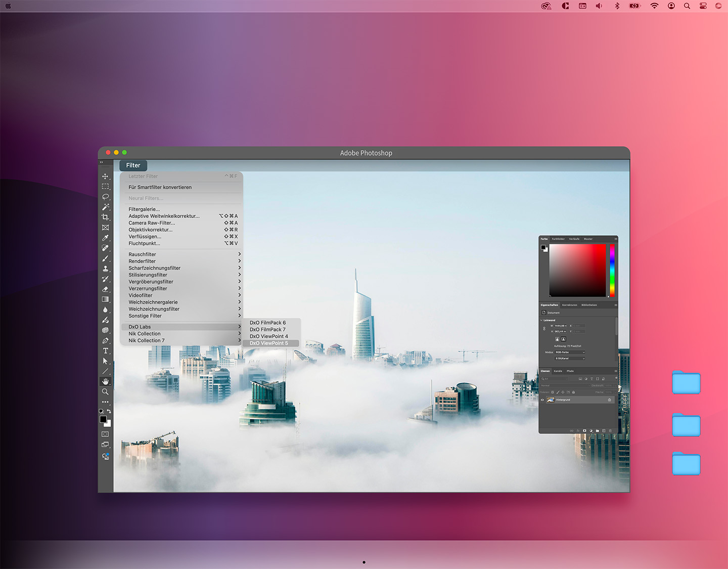Select the Type tool

pyautogui.click(x=105, y=351)
